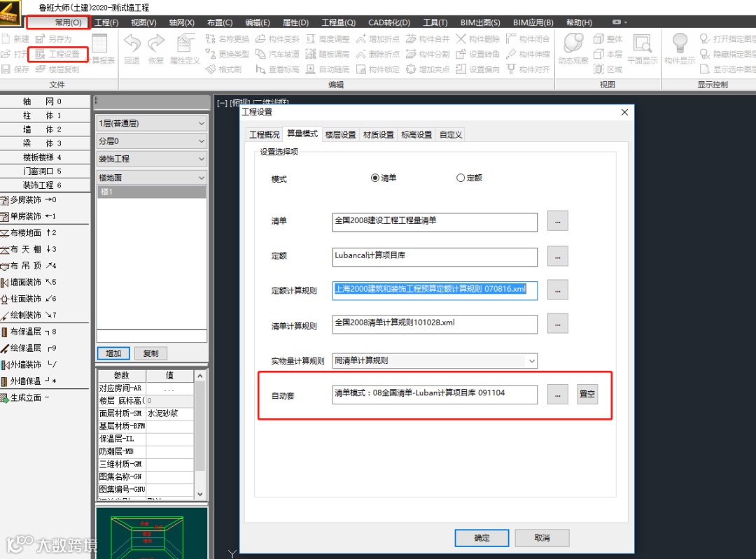Click the 楼层复制 icon
This screenshot has height=559, width=756.
[41, 69]
